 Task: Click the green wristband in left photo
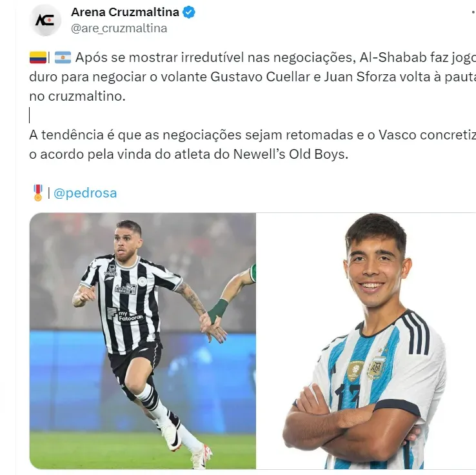218,310
